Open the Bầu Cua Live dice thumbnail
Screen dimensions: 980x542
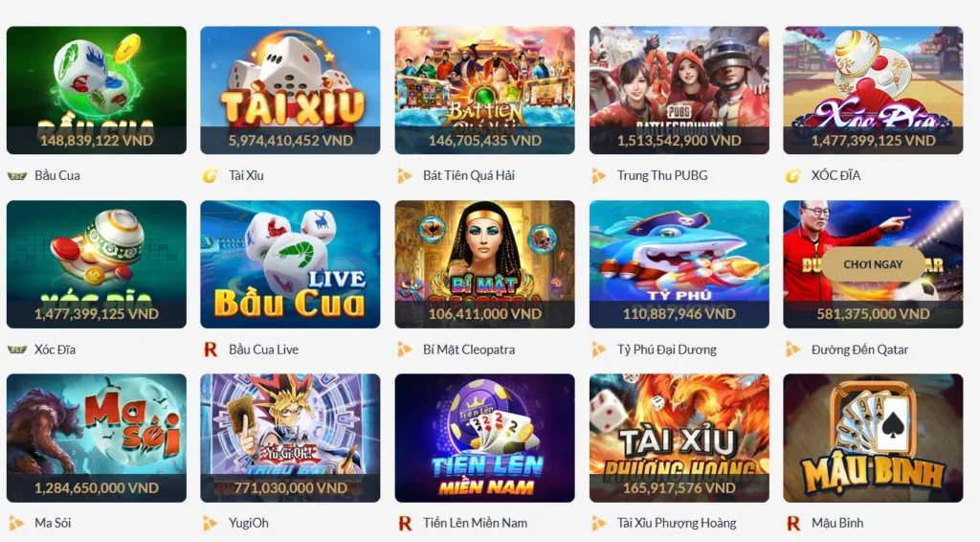(x=290, y=263)
